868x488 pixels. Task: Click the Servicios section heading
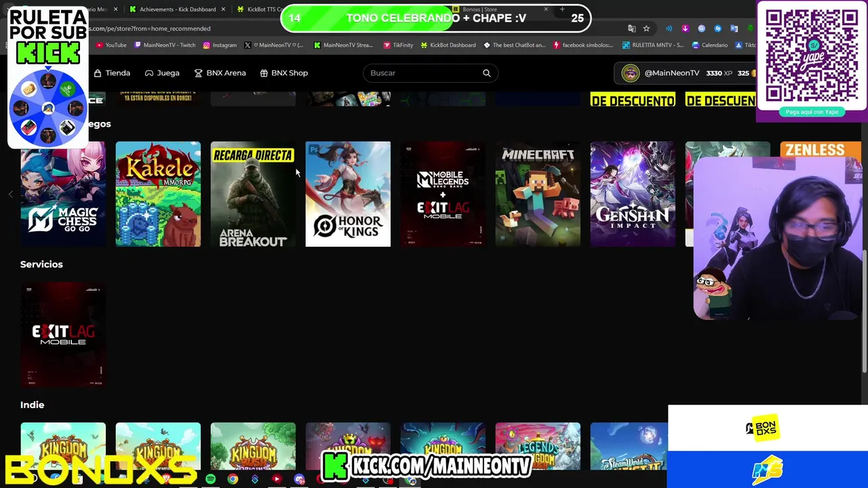click(41, 264)
